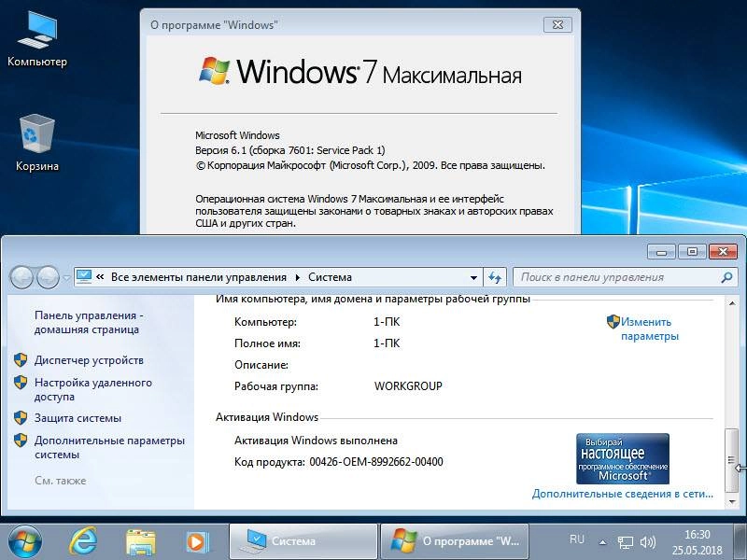This screenshot has width=747, height=560.
Task: Click product code 00426-OEM-8992662-00400
Action: pyautogui.click(x=376, y=462)
